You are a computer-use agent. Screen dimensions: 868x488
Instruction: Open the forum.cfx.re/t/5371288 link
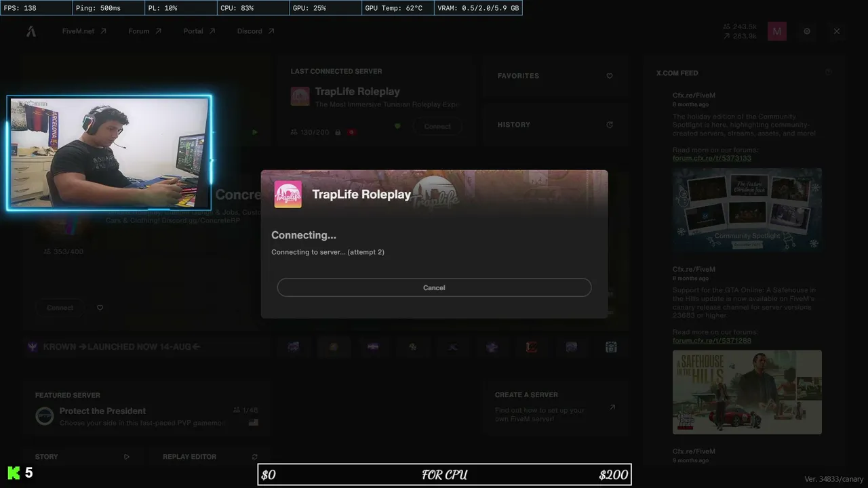pos(712,340)
